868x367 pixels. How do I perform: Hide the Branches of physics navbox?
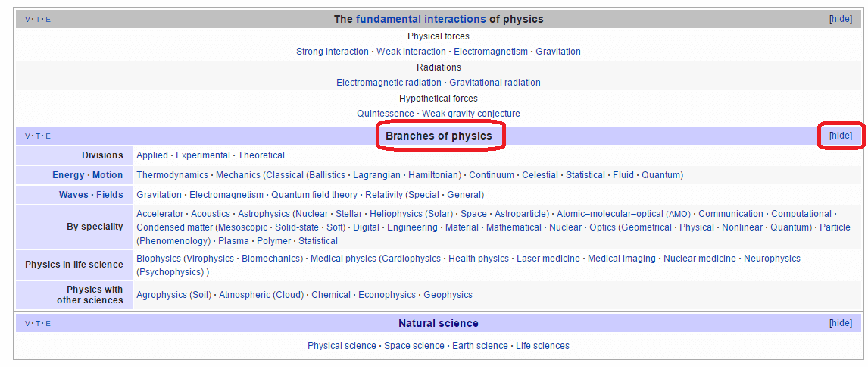[x=841, y=136]
